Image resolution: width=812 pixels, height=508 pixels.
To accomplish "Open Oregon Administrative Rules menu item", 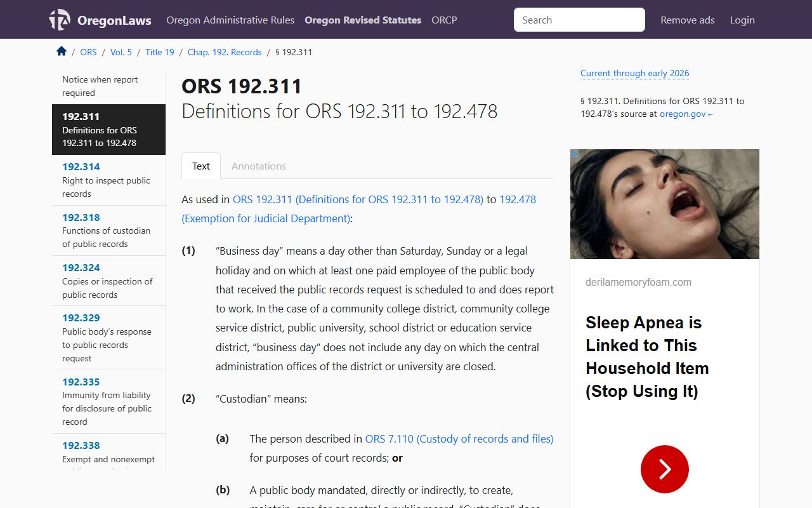I will coord(230,20).
